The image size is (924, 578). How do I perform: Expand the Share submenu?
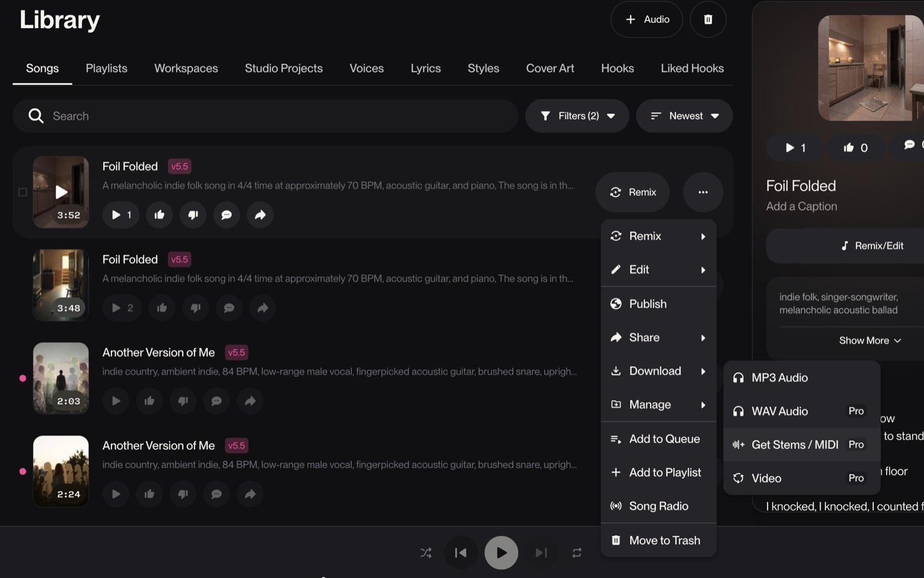point(658,338)
